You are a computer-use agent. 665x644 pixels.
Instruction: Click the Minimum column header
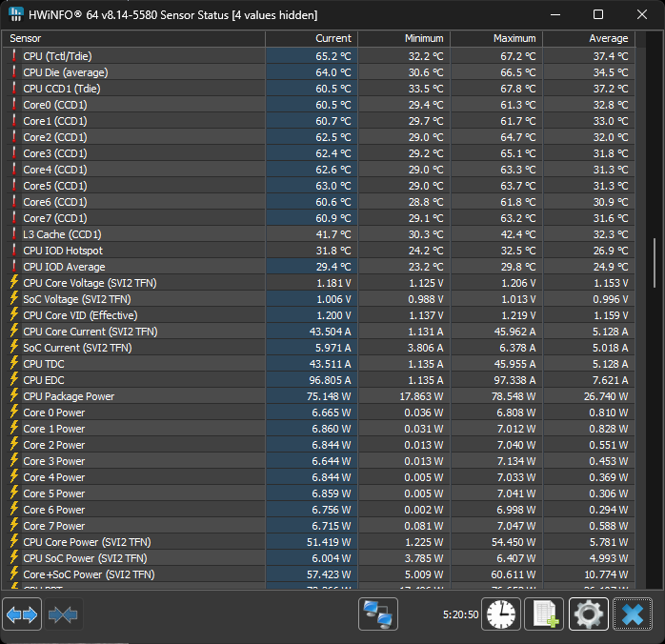pos(404,38)
